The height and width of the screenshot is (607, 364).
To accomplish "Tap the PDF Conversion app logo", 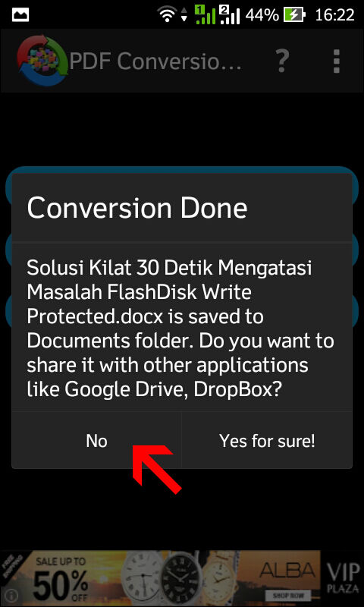I will tap(42, 61).
